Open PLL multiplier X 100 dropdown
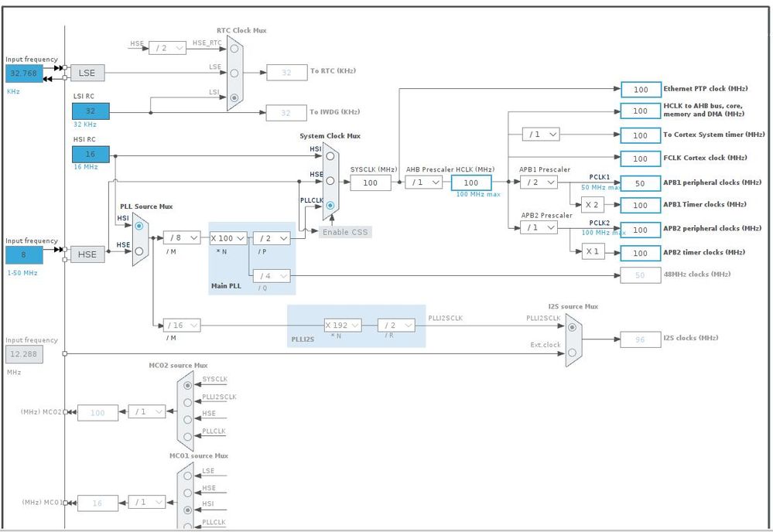The width and height of the screenshot is (773, 532). [x=228, y=238]
